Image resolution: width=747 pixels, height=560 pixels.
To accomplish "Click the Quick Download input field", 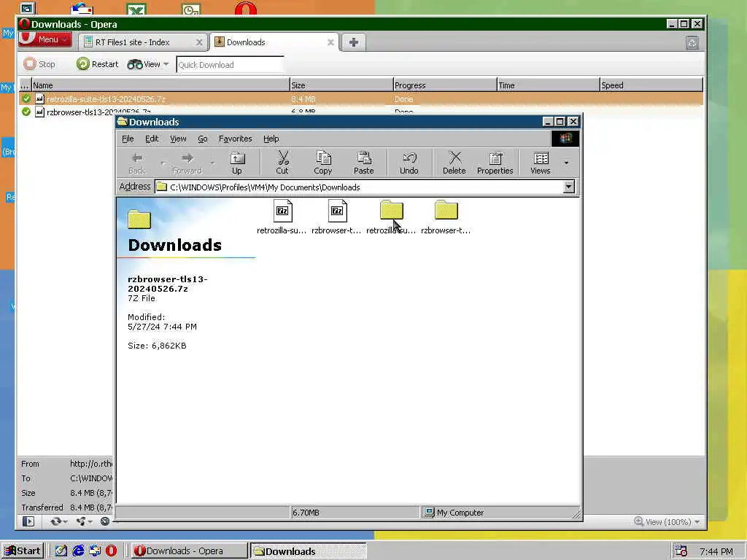I will coord(230,65).
